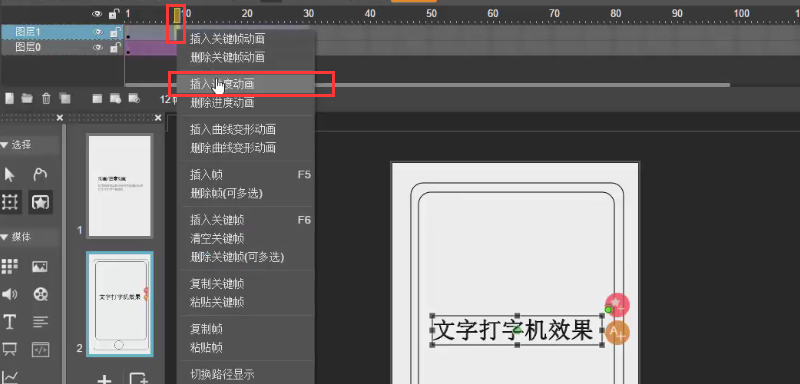800x384 pixels.
Task: Collapse the 媒体 section
Action: point(4,237)
